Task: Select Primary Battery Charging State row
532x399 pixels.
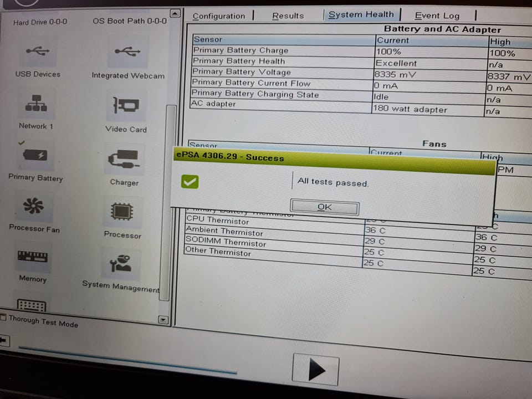Action: click(362, 96)
